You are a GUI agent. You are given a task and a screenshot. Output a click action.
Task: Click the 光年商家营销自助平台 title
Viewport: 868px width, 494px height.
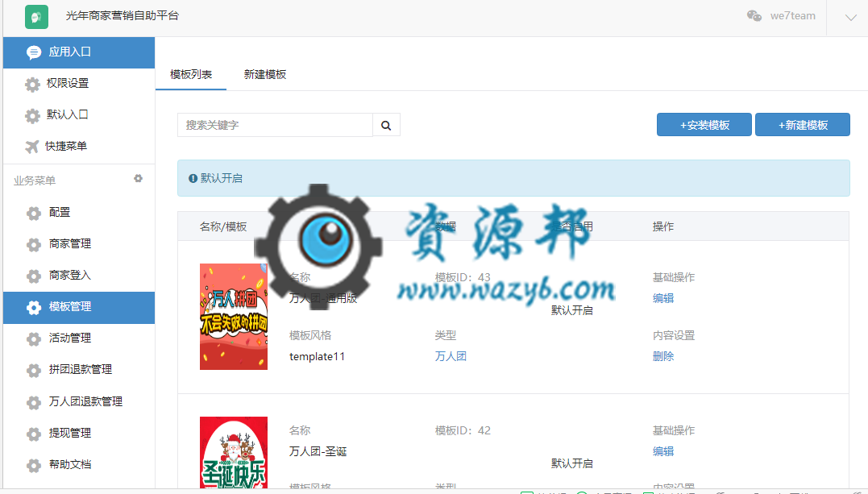tap(123, 16)
